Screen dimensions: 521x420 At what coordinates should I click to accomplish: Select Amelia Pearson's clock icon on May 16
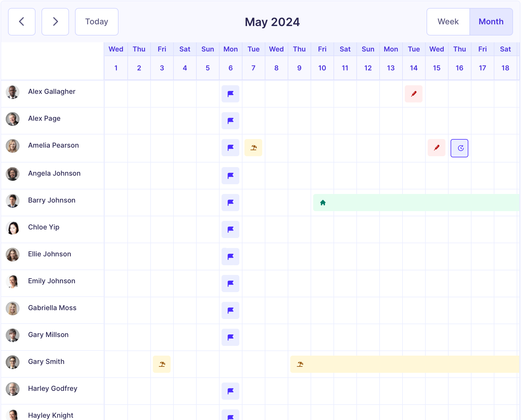click(x=459, y=148)
